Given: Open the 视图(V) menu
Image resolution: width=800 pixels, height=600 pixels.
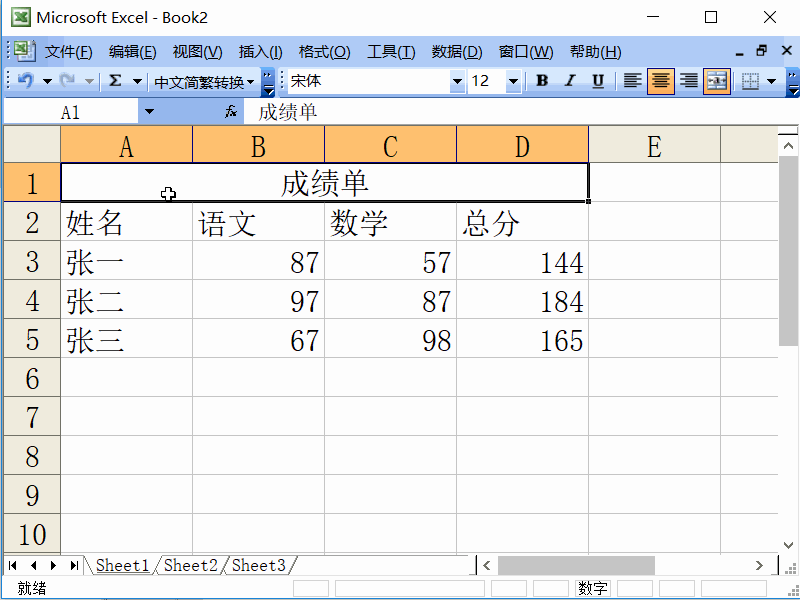Looking at the screenshot, I should coord(197,52).
